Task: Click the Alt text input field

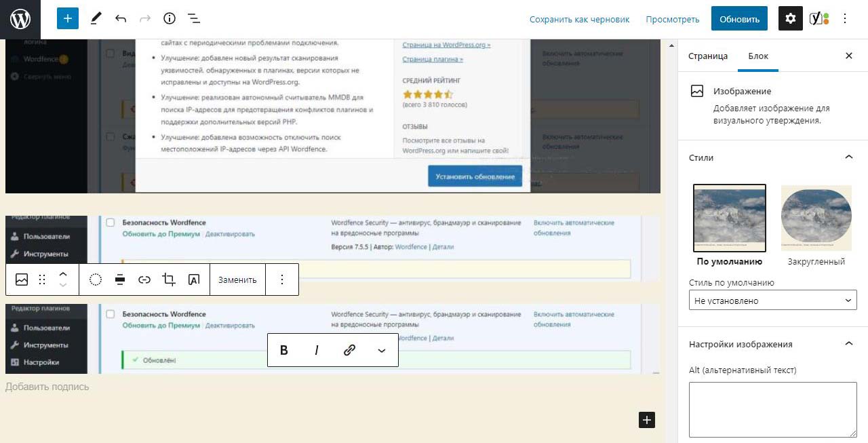Action: pos(772,409)
